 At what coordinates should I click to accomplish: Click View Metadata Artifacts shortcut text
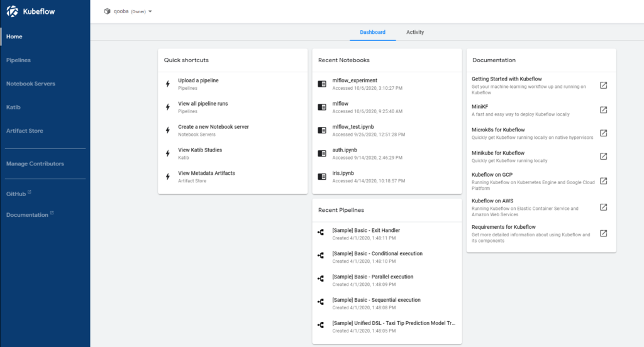click(206, 173)
